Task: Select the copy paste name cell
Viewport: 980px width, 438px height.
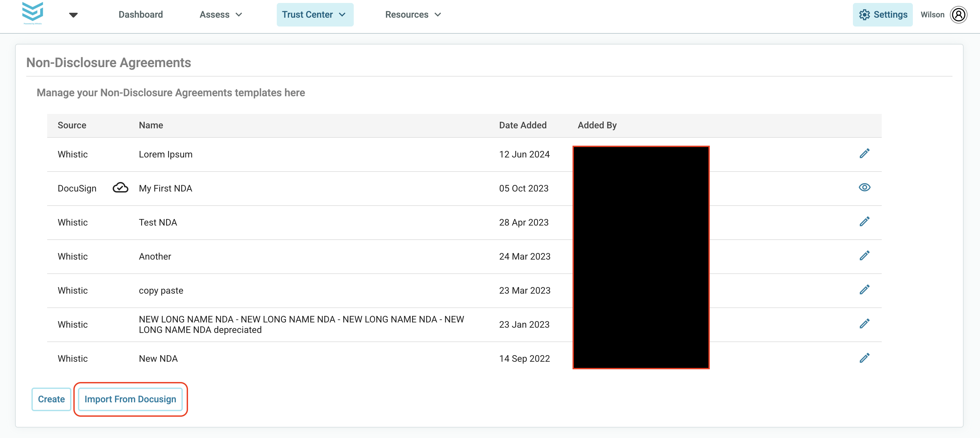Action: pyautogui.click(x=161, y=290)
